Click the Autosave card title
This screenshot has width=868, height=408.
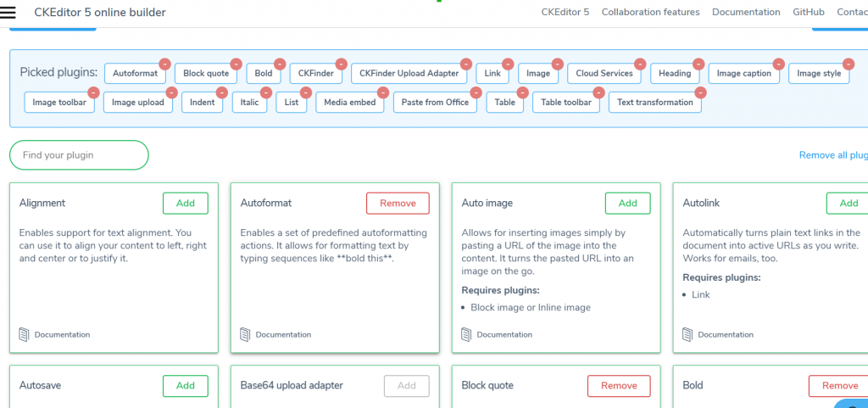[39, 385]
